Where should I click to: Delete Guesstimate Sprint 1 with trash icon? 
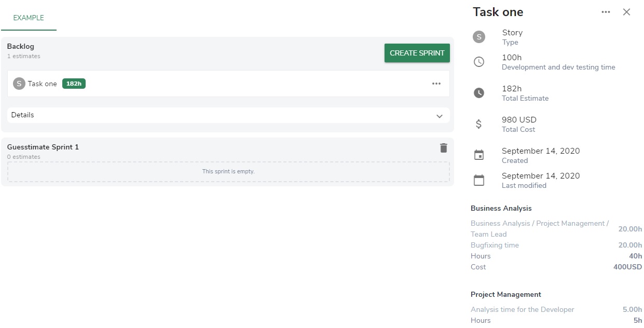443,148
